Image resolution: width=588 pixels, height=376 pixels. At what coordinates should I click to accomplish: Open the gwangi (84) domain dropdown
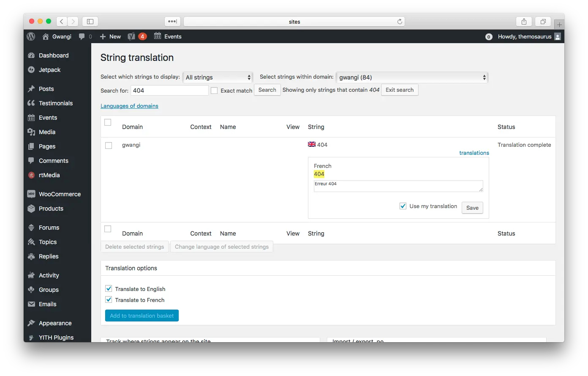pyautogui.click(x=412, y=77)
